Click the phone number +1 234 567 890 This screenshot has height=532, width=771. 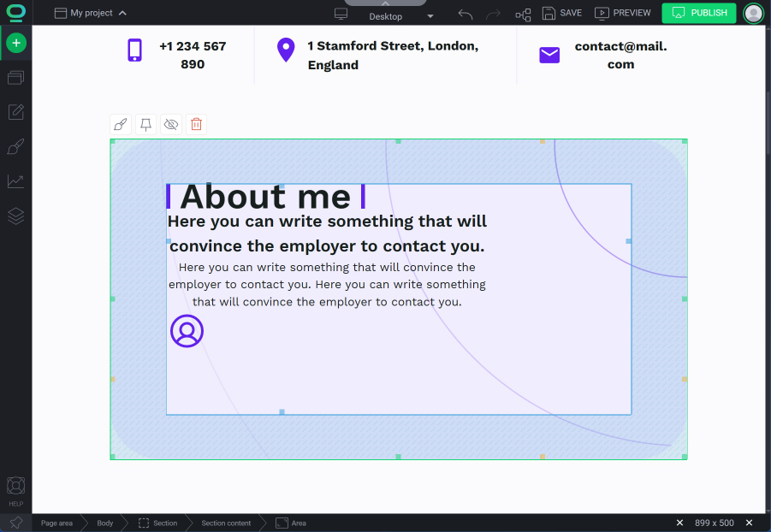pos(193,55)
